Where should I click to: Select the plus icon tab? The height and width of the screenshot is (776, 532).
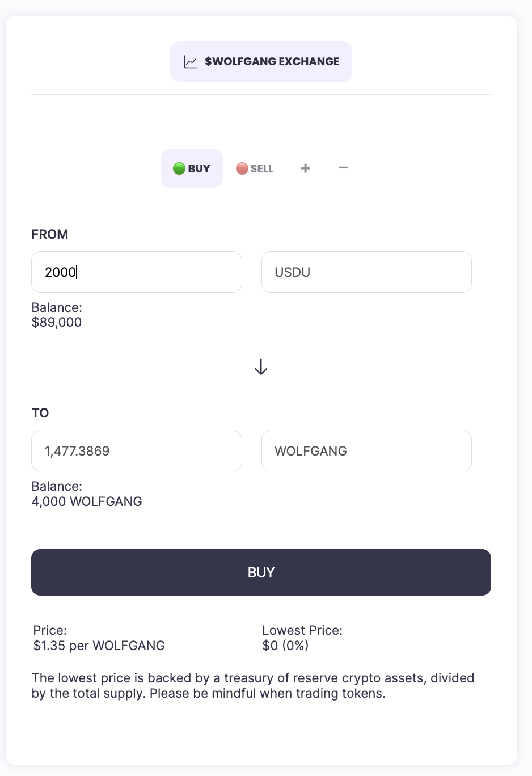tap(305, 168)
